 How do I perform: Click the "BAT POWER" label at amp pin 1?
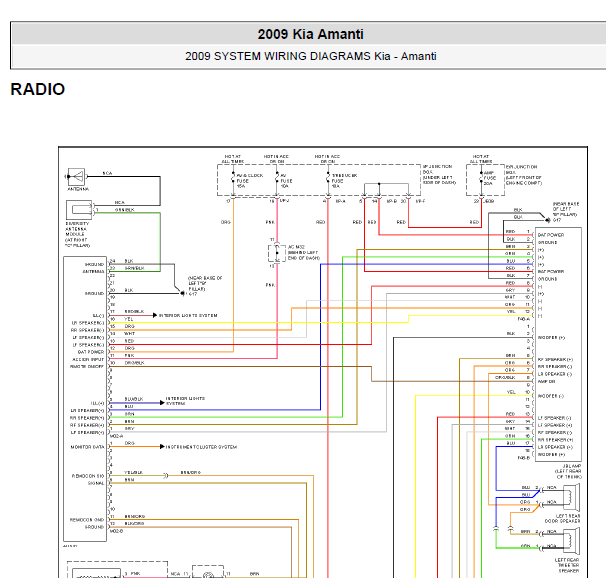coord(551,235)
